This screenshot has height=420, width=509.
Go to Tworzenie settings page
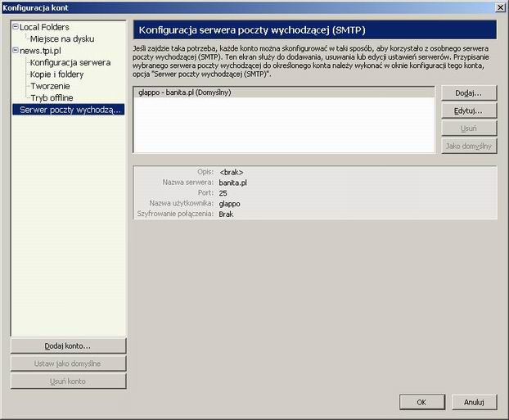click(50, 86)
